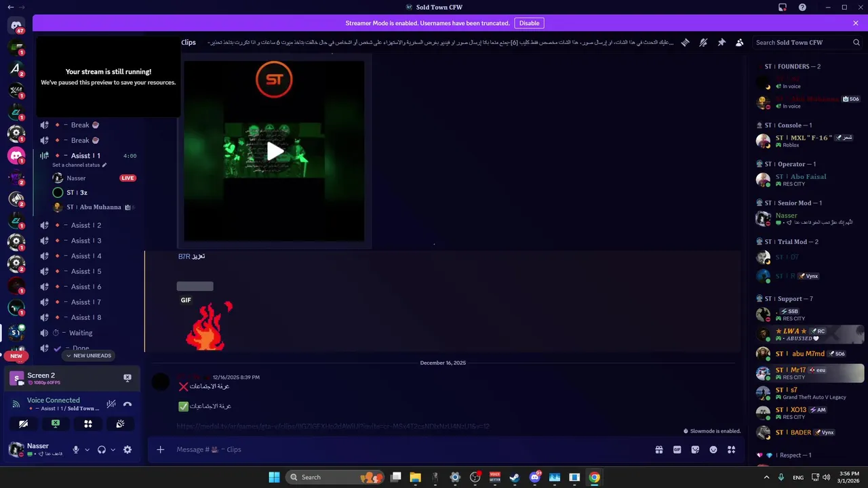Deafen with the headphones icon

102,449
